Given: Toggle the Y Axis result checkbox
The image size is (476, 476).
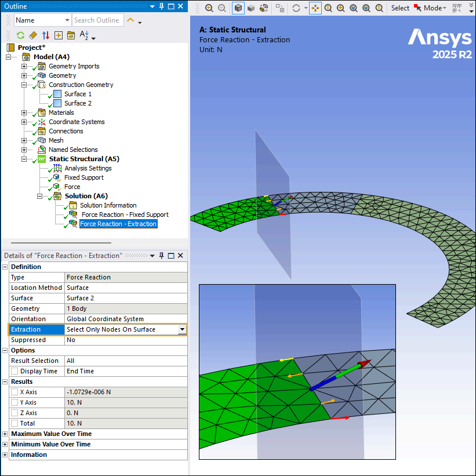Looking at the screenshot, I should 14,402.
